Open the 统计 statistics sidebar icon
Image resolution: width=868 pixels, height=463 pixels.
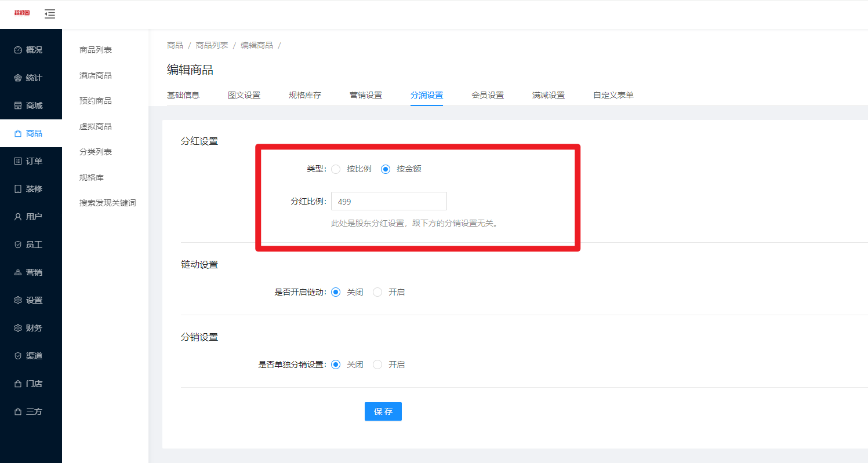18,78
